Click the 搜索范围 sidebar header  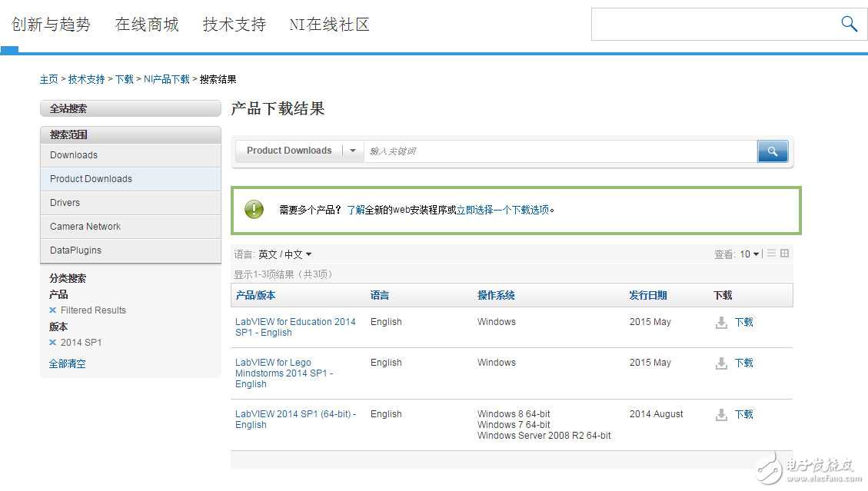(131, 134)
